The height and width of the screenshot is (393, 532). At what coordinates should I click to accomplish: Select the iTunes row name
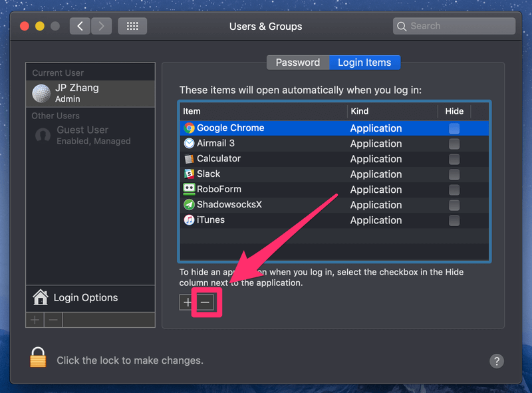pos(211,220)
